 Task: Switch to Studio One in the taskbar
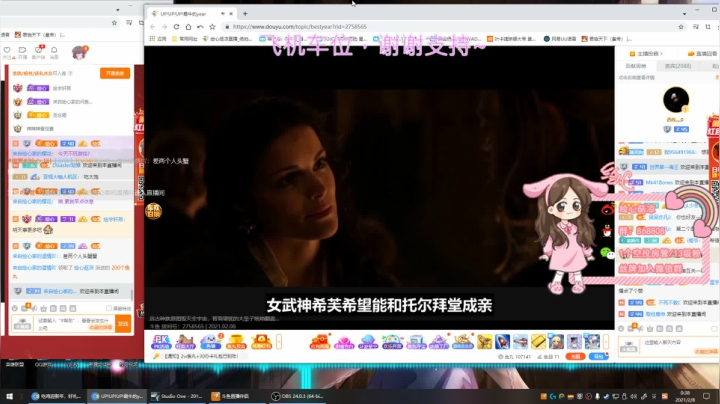177,396
